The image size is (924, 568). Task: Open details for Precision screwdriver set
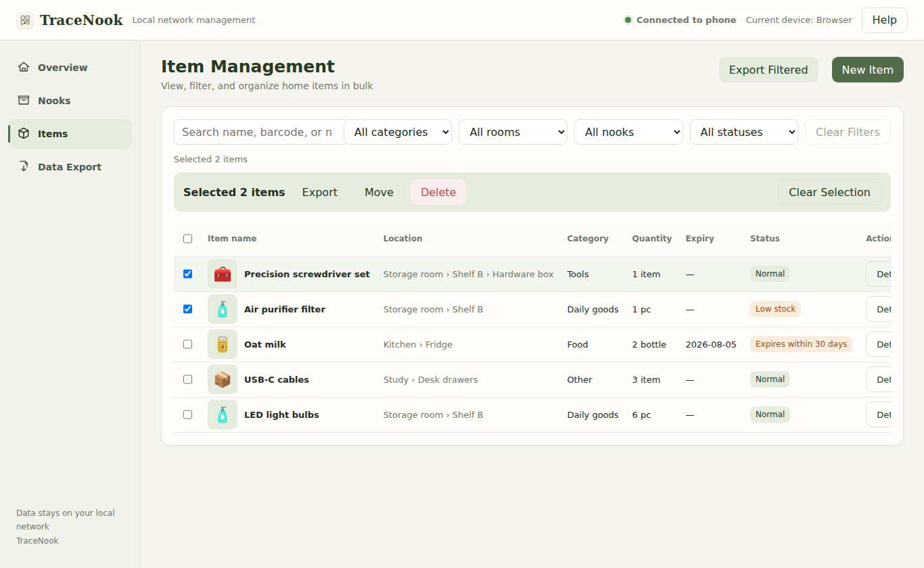pyautogui.click(x=879, y=274)
